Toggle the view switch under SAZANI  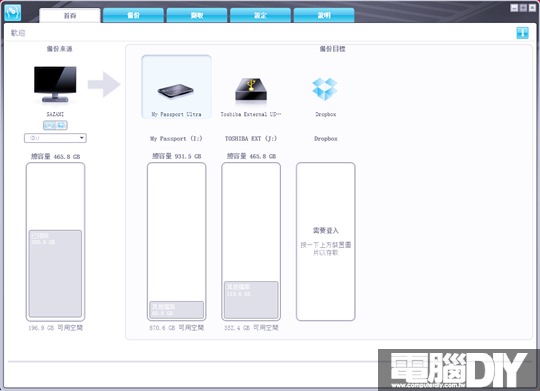coord(55,125)
